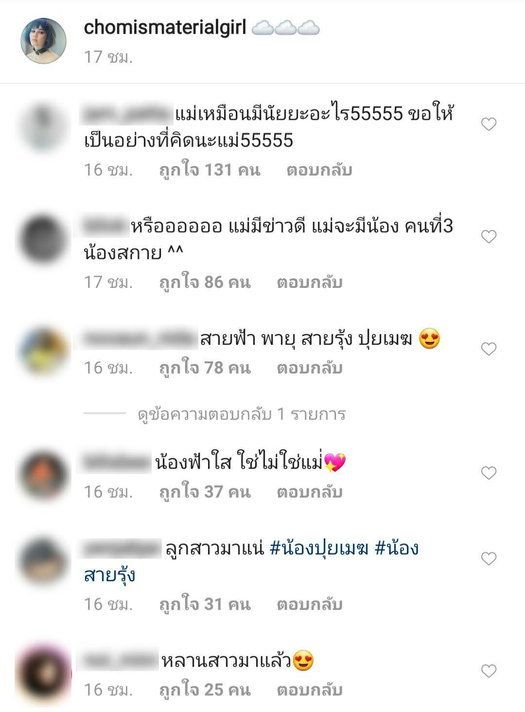Like the สายฟ้า พายุ สายรุ้ง comment
The height and width of the screenshot is (712, 525).
(x=489, y=349)
